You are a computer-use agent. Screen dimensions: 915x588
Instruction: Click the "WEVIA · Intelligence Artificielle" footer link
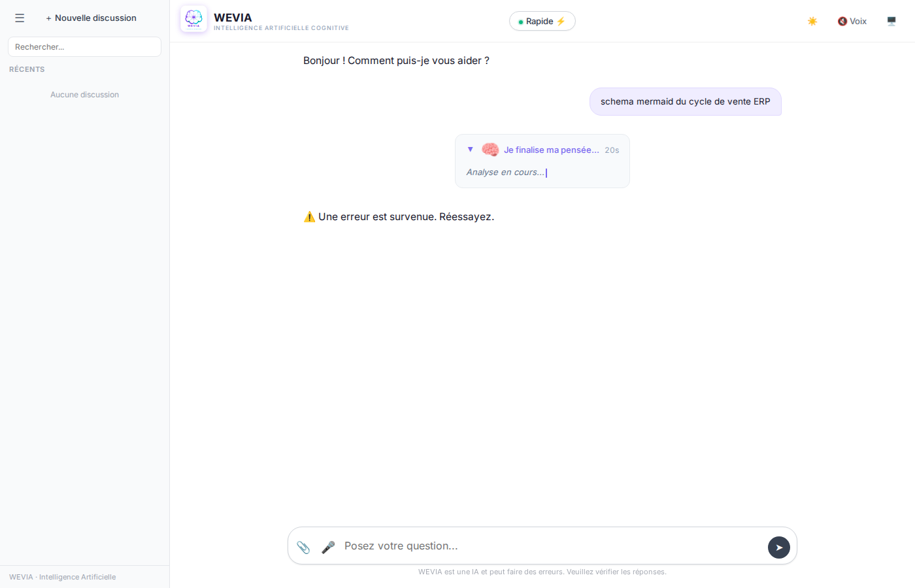tap(63, 577)
